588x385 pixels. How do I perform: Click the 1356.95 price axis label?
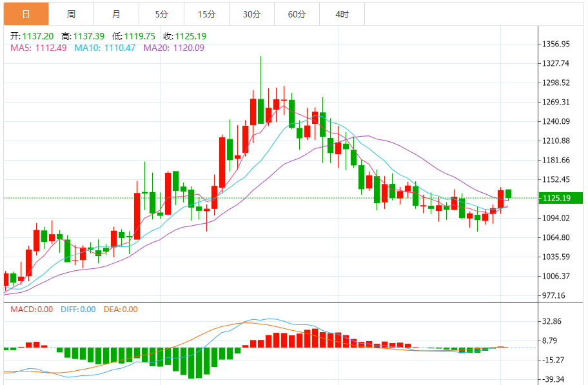coord(556,44)
